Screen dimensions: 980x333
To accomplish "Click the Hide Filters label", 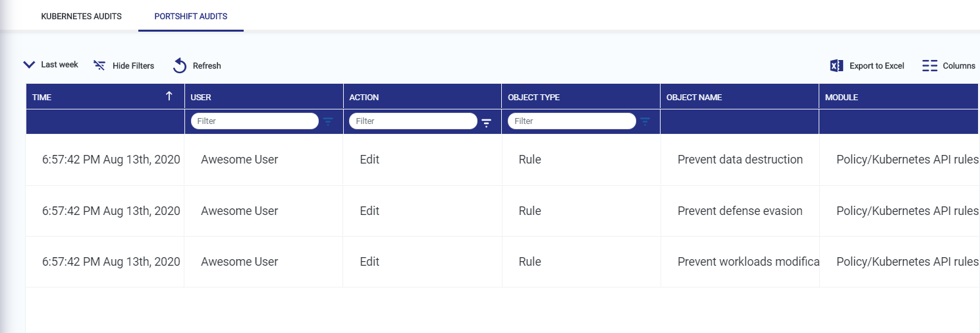I will [133, 66].
